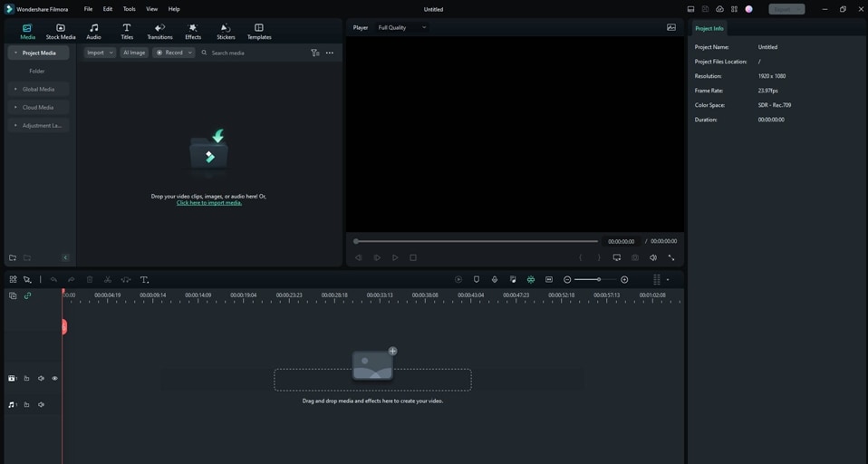This screenshot has width=868, height=464.
Task: Open the Templates panel icon
Action: point(259,32)
